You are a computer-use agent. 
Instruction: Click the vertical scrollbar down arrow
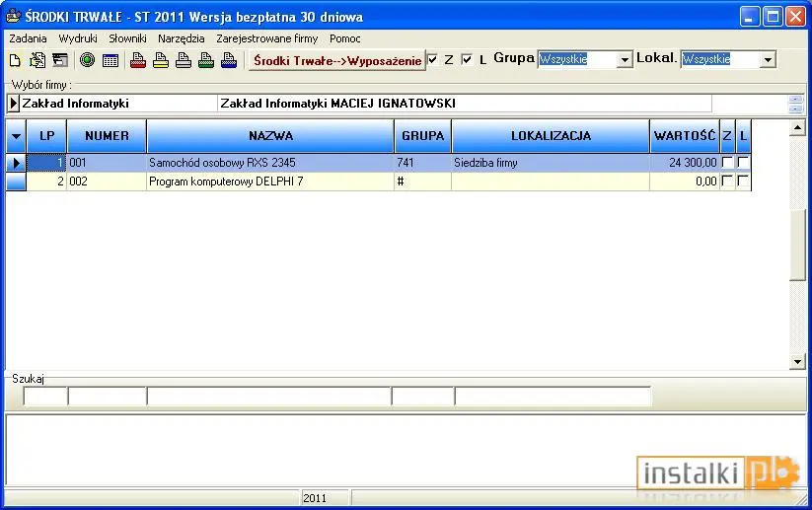(x=797, y=361)
